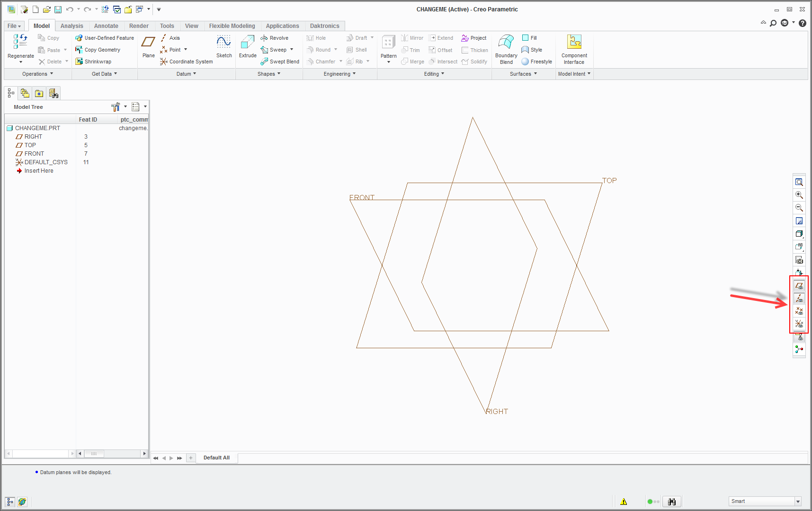
Task: Expand the Surfaces group dropdown
Action: (523, 74)
